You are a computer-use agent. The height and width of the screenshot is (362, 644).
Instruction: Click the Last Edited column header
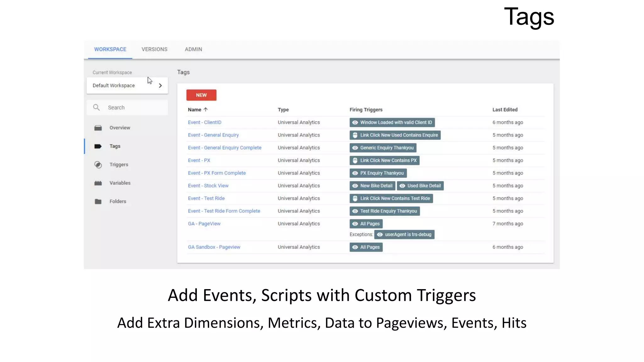coord(505,110)
